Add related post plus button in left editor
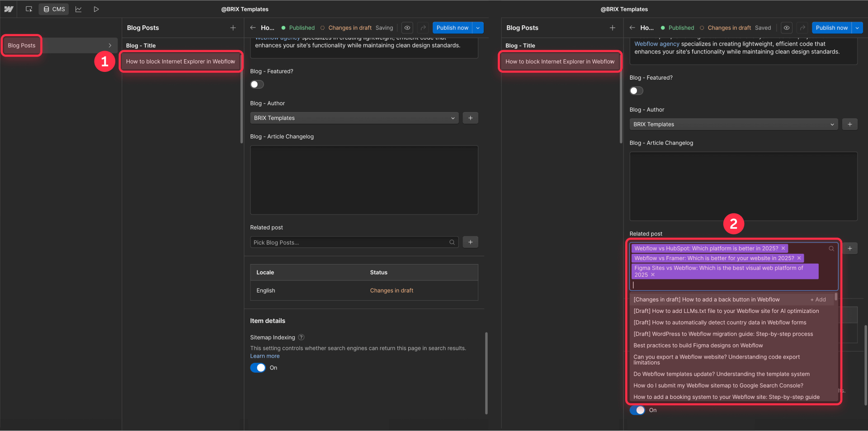The width and height of the screenshot is (868, 431). pos(470,242)
